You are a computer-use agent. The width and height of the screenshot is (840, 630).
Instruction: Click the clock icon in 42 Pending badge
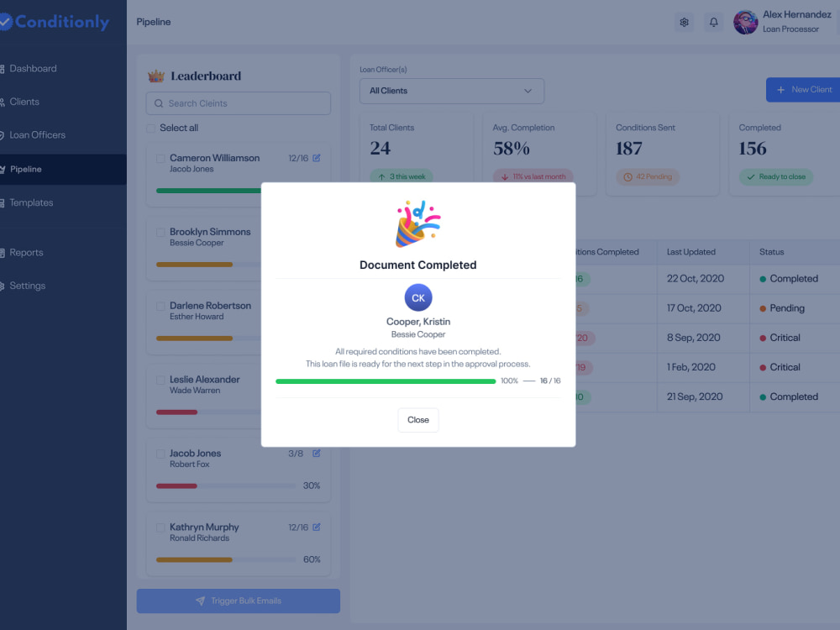(627, 176)
